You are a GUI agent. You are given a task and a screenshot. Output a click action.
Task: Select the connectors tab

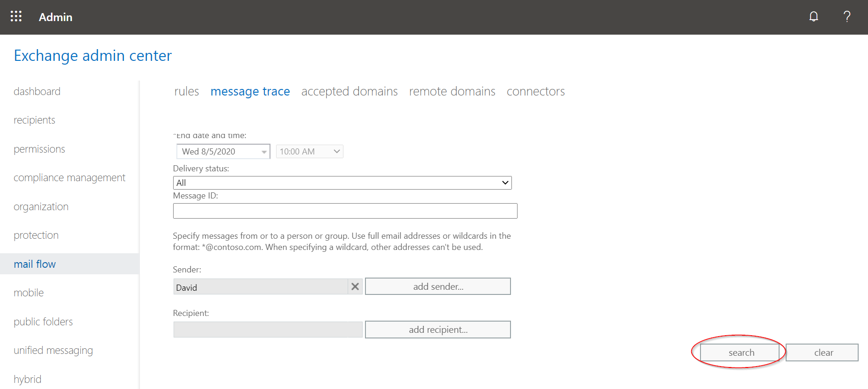pyautogui.click(x=535, y=91)
